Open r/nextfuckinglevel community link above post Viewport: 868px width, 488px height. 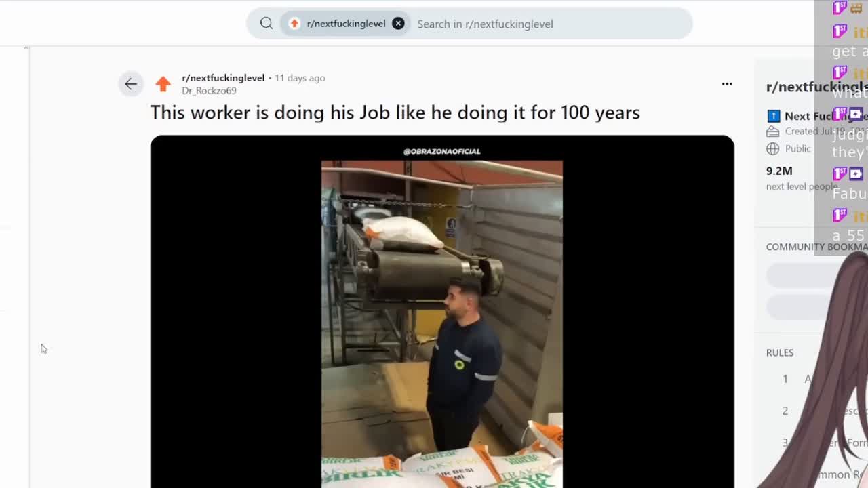pos(223,78)
